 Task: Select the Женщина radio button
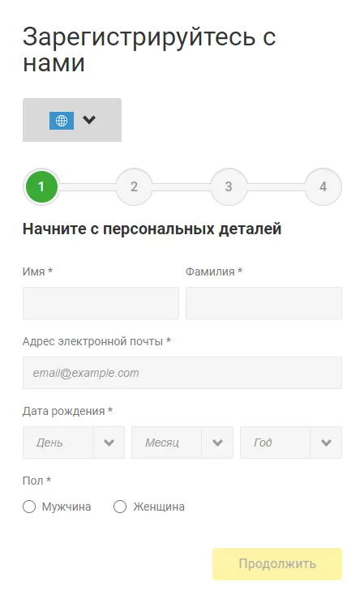click(x=120, y=507)
